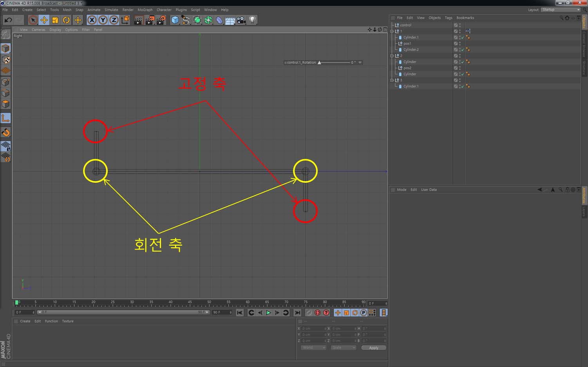Go to end of animation
The height and width of the screenshot is (367, 588).
click(297, 313)
